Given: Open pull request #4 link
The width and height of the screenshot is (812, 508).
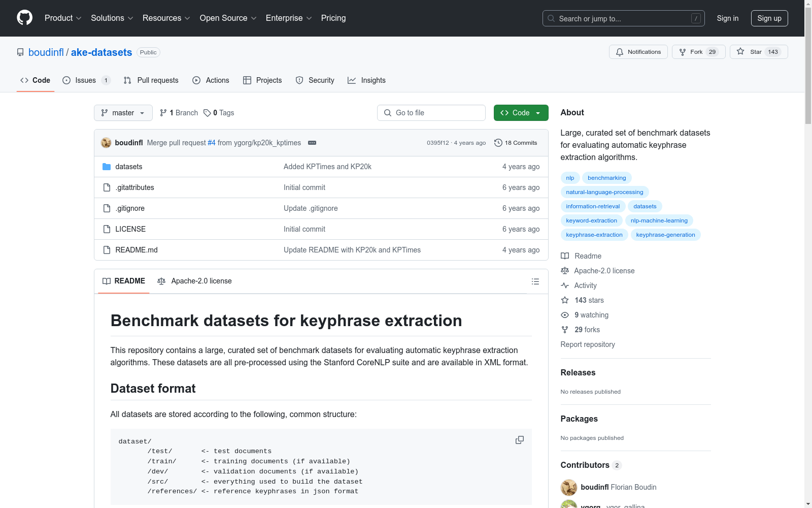Looking at the screenshot, I should (212, 143).
